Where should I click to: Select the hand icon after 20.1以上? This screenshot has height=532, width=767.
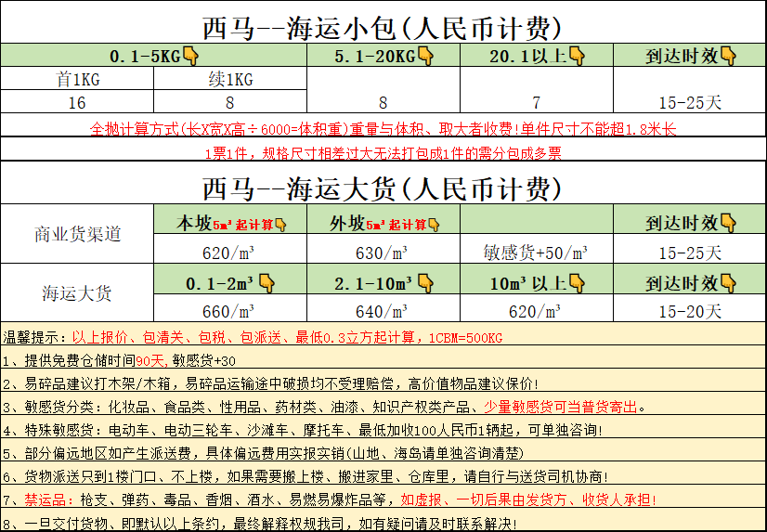(x=576, y=56)
